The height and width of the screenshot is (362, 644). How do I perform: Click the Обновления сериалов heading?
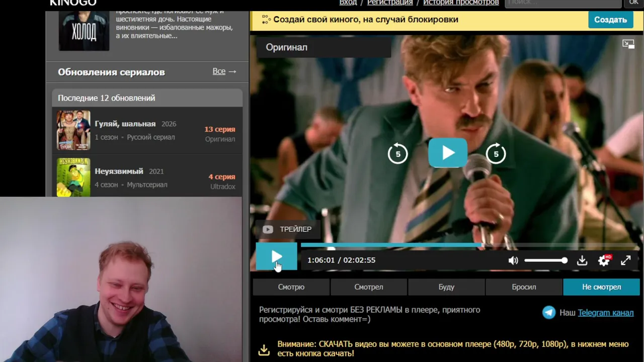(111, 72)
